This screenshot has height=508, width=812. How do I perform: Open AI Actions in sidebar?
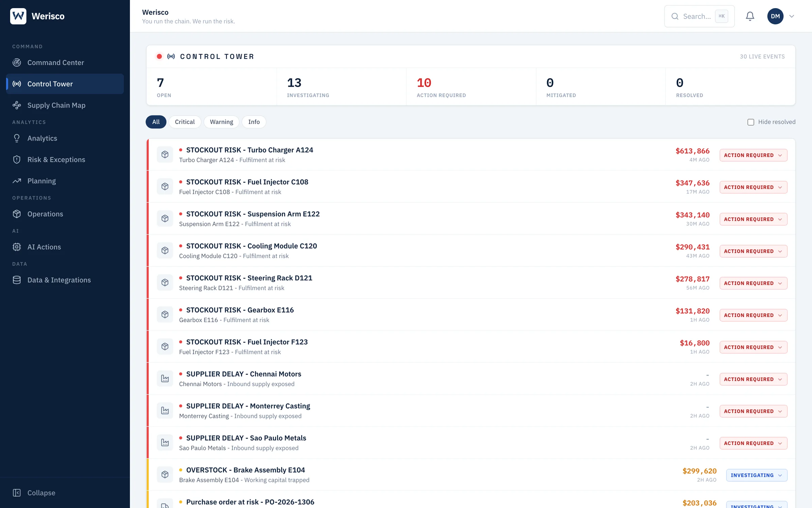[x=65, y=247]
